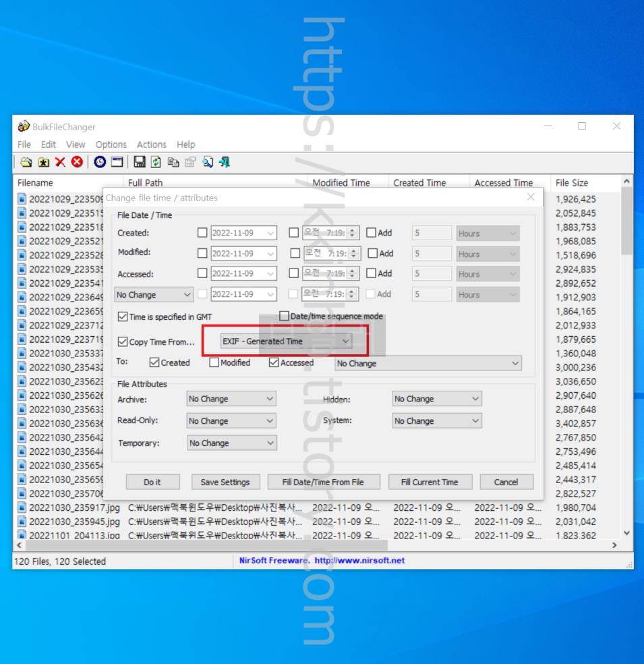The width and height of the screenshot is (644, 664).
Task: Open the Options menu
Action: (x=111, y=144)
